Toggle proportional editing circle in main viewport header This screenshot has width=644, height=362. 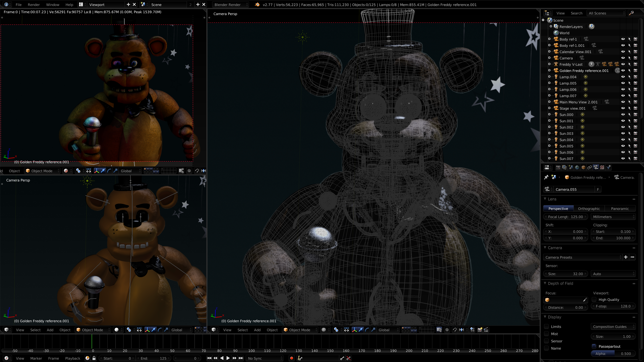pyautogui.click(x=447, y=330)
